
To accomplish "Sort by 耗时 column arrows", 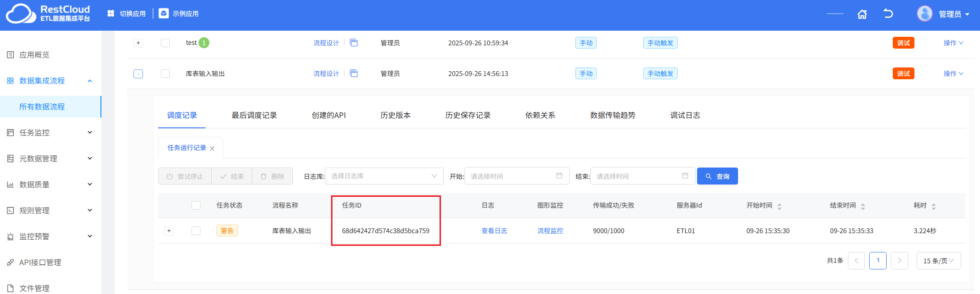I will pyautogui.click(x=933, y=206).
